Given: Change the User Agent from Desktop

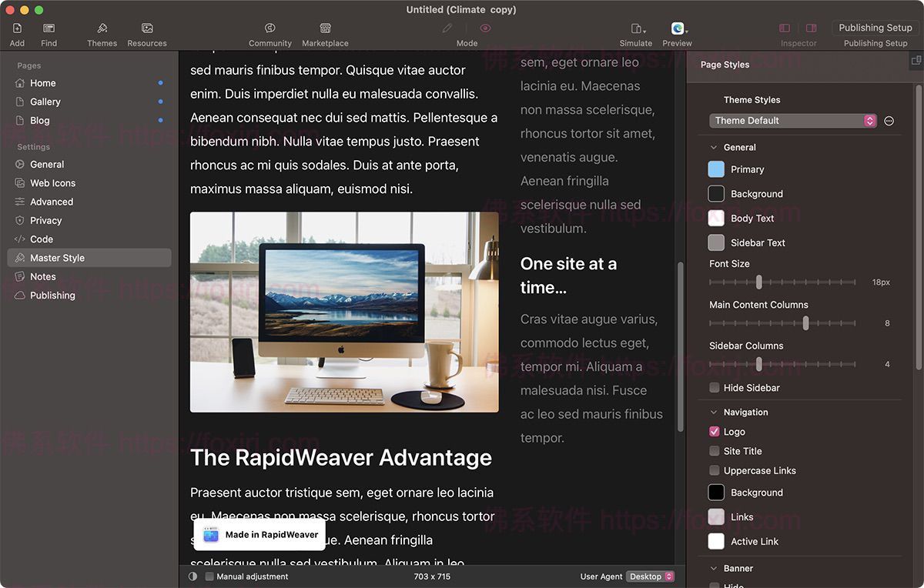Looking at the screenshot, I should [649, 576].
